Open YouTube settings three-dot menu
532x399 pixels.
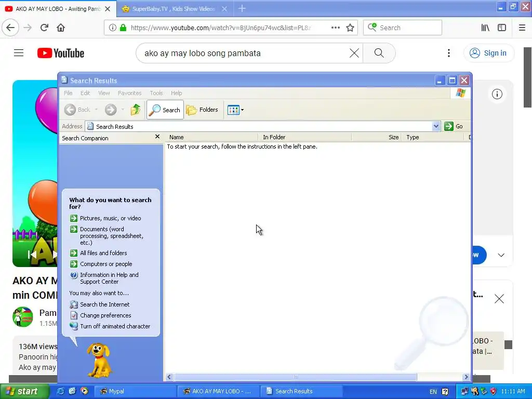(449, 53)
